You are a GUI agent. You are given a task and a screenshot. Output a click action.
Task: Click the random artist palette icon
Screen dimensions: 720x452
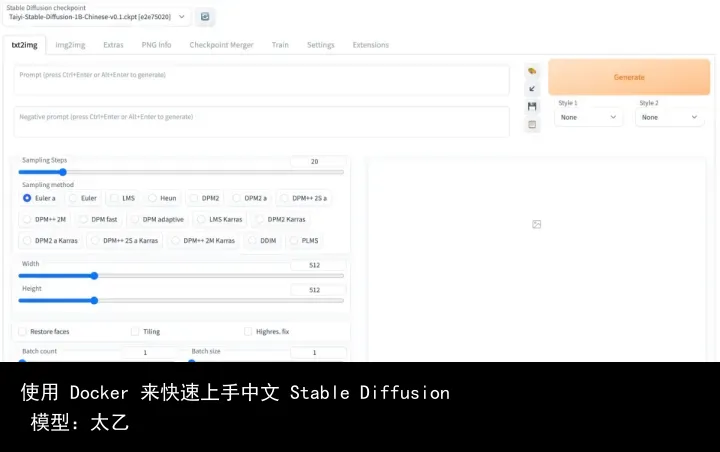point(532,71)
